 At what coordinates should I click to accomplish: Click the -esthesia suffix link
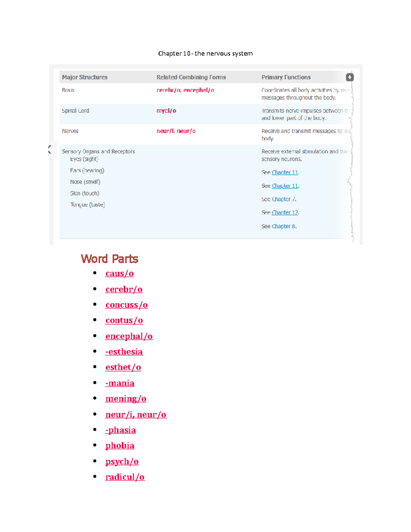[x=124, y=352]
